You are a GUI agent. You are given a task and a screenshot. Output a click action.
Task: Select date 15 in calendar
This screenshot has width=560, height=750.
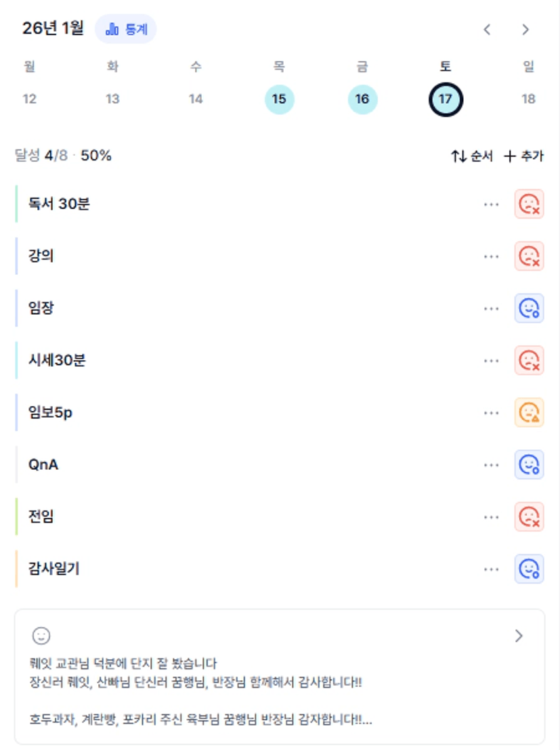pos(279,100)
